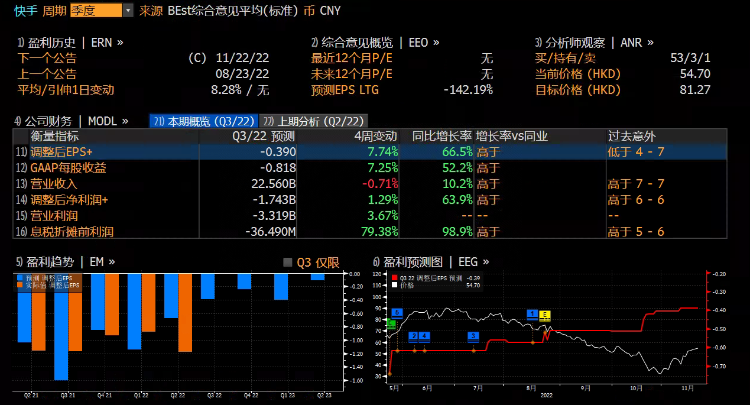Click the 币 CNY currency field
The image size is (750, 405).
point(322,11)
